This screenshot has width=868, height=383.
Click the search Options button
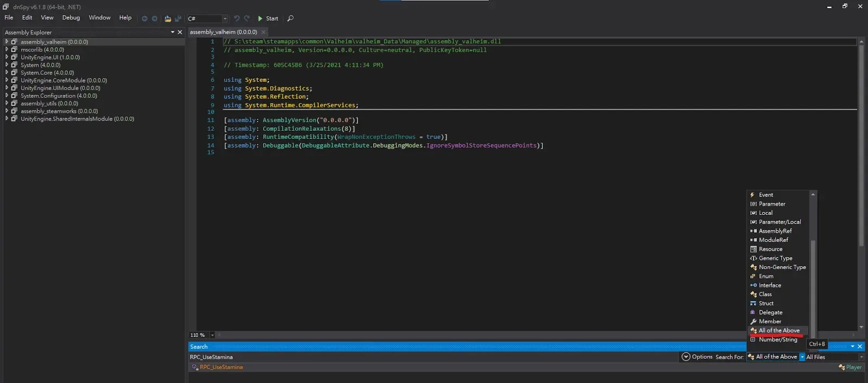[697, 357]
